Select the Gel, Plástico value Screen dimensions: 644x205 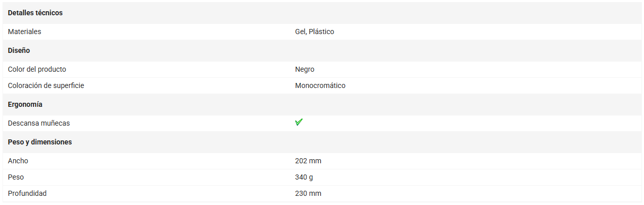pos(315,32)
